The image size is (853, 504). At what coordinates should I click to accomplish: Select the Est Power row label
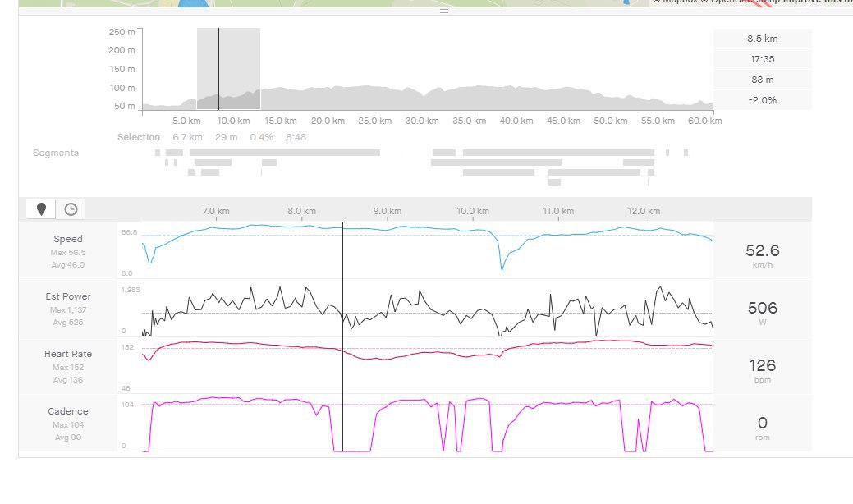click(68, 296)
